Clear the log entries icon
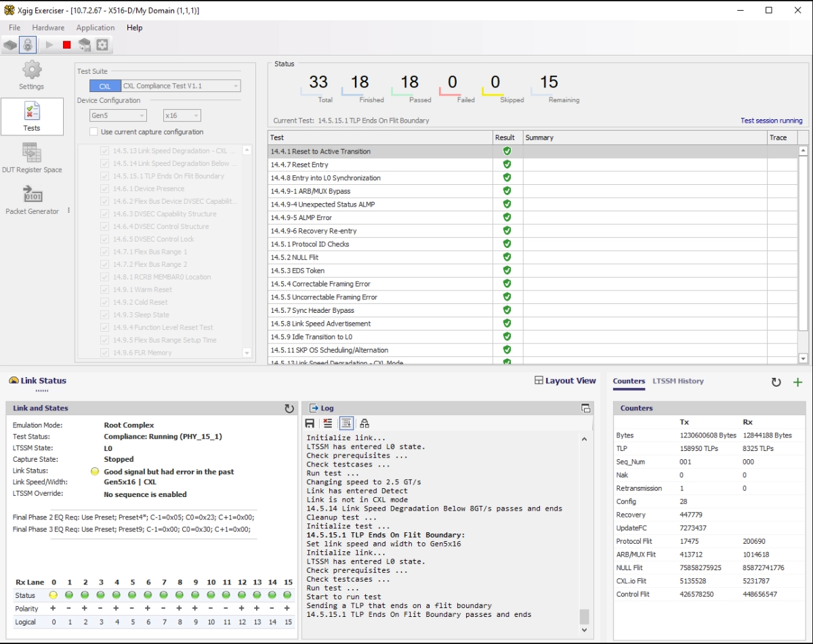This screenshot has height=644, width=813. tap(328, 423)
